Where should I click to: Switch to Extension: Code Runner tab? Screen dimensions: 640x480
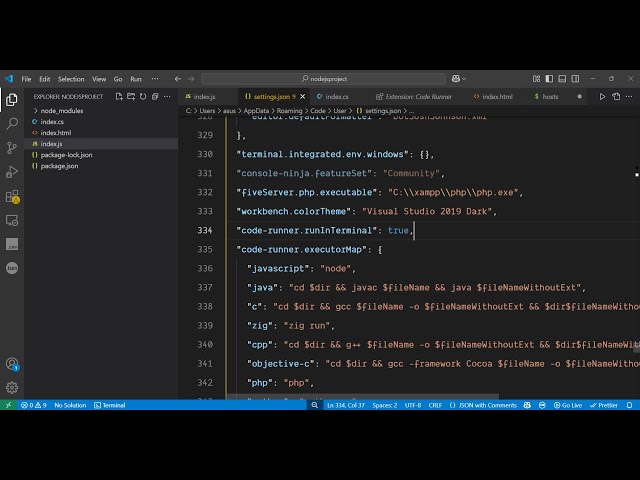coord(418,97)
